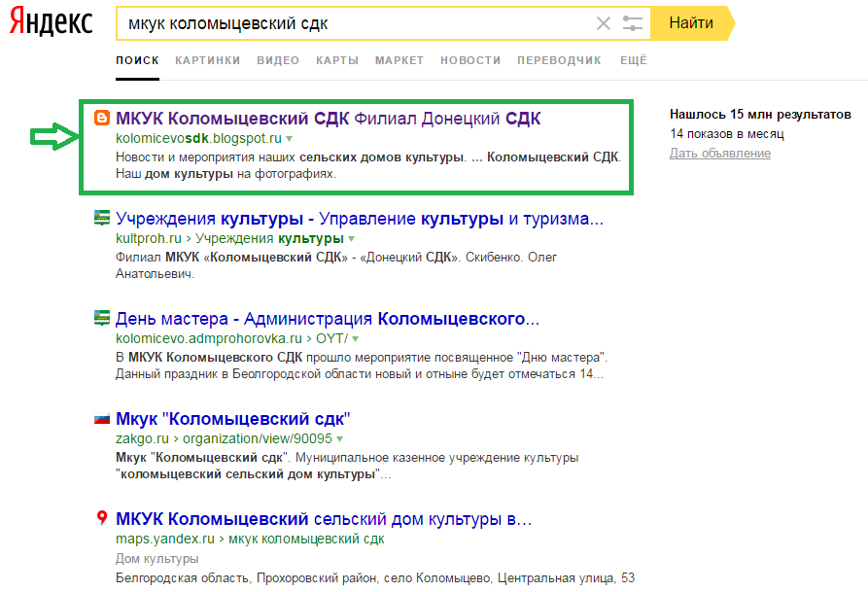Click Blogger favicon of kolomicevosdk result
The width and height of the screenshot is (868, 592).
[102, 118]
